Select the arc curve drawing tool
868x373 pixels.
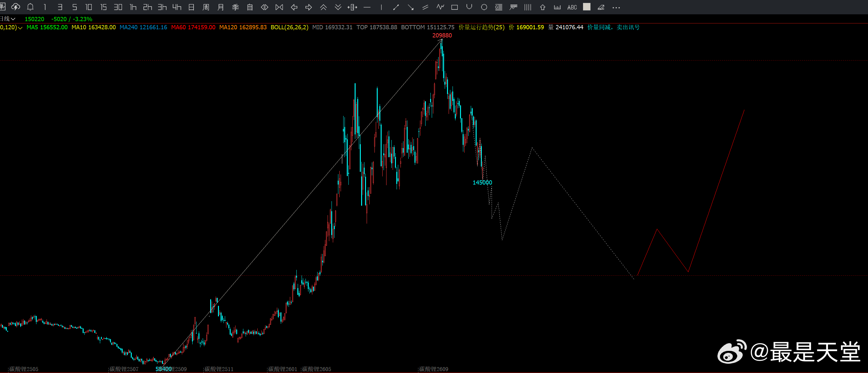click(469, 7)
